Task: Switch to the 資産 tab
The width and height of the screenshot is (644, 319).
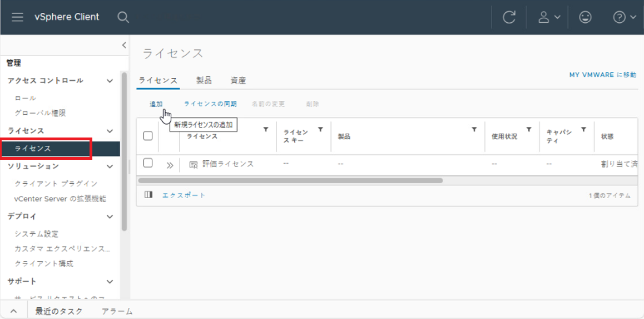Action: coord(238,81)
